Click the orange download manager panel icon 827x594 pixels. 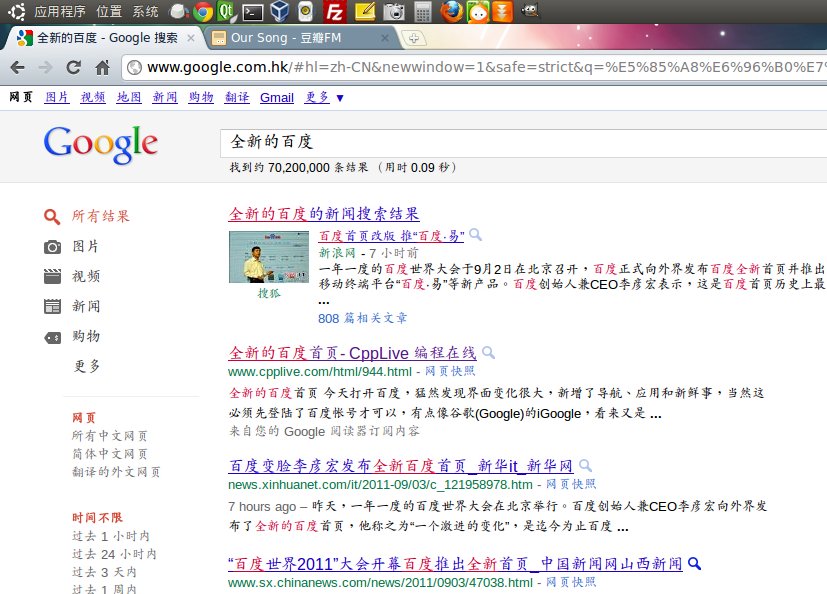[502, 11]
